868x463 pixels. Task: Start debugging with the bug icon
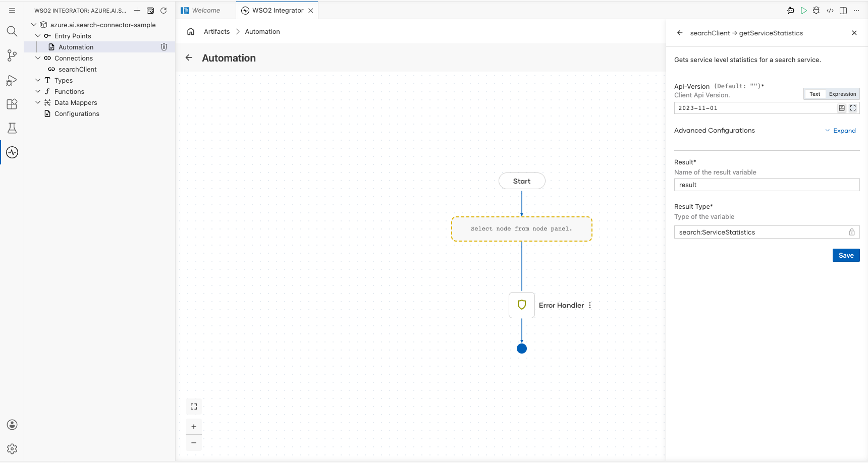(x=817, y=10)
